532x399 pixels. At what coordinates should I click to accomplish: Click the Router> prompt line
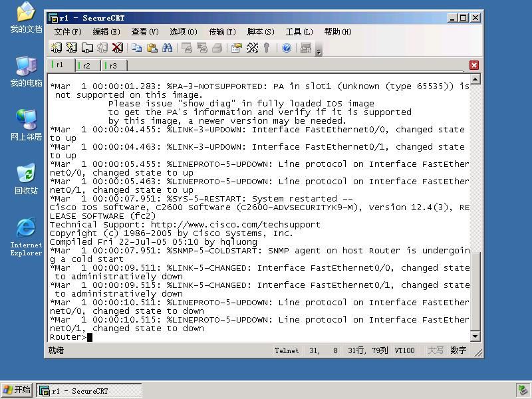[x=68, y=337]
